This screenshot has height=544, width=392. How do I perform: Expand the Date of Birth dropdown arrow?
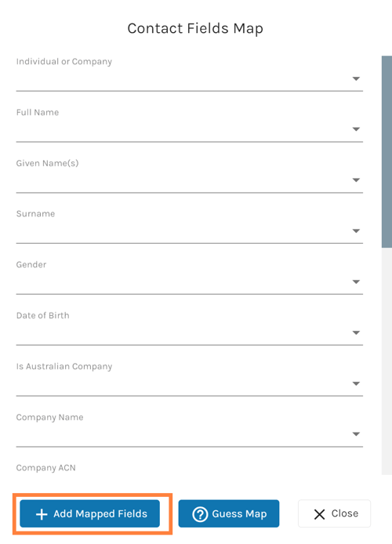point(356,332)
